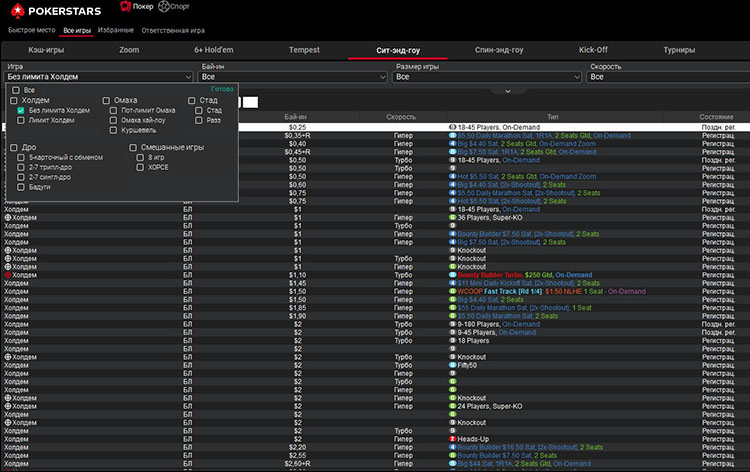This screenshot has height=472, width=750.
Task: Tick the Омаха group checkbox
Action: pos(106,100)
